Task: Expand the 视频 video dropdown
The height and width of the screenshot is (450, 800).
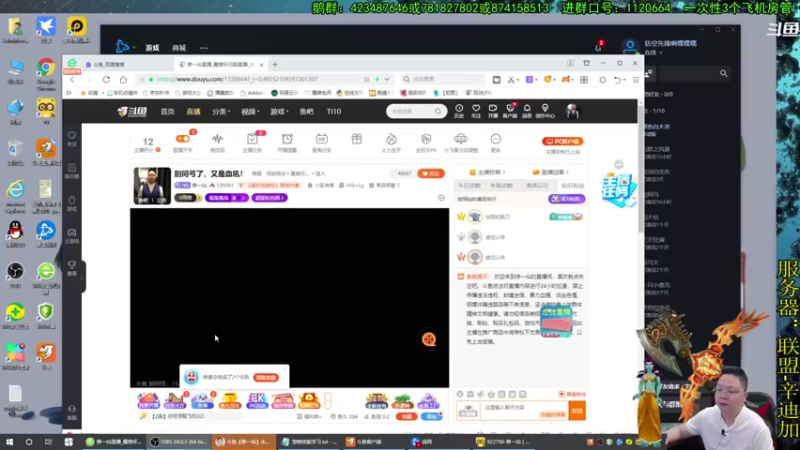Action: 250,111
